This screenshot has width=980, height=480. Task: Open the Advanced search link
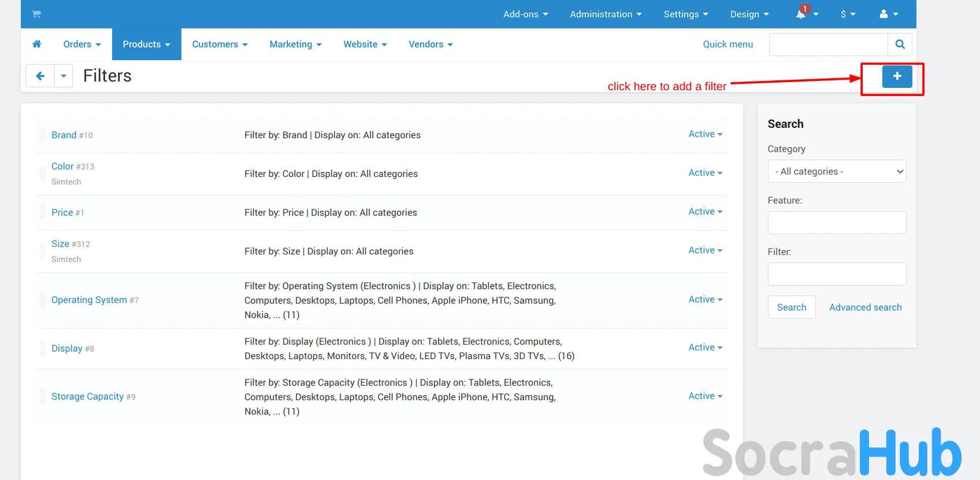tap(865, 307)
